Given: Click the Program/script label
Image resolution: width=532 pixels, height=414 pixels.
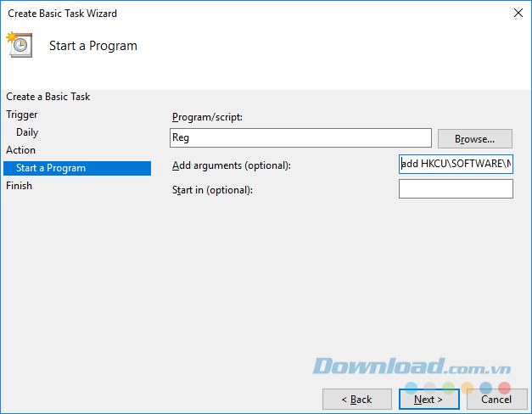Looking at the screenshot, I should [x=207, y=117].
